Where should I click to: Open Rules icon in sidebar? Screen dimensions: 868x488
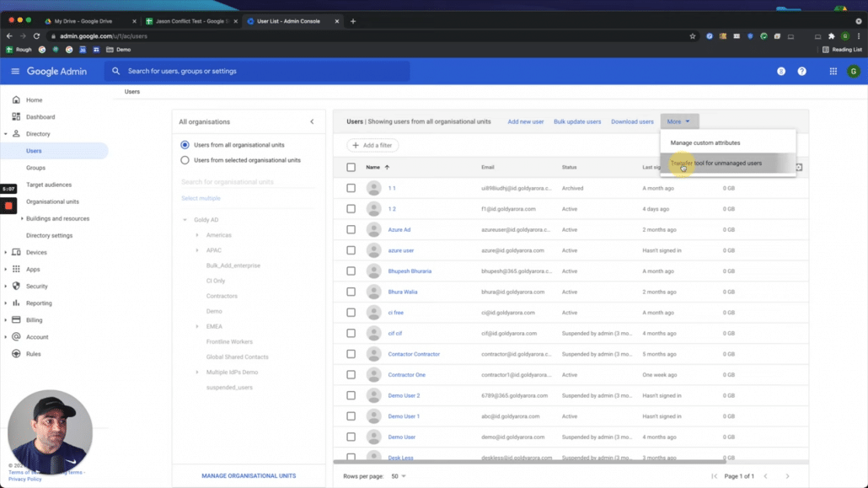[16, 353]
